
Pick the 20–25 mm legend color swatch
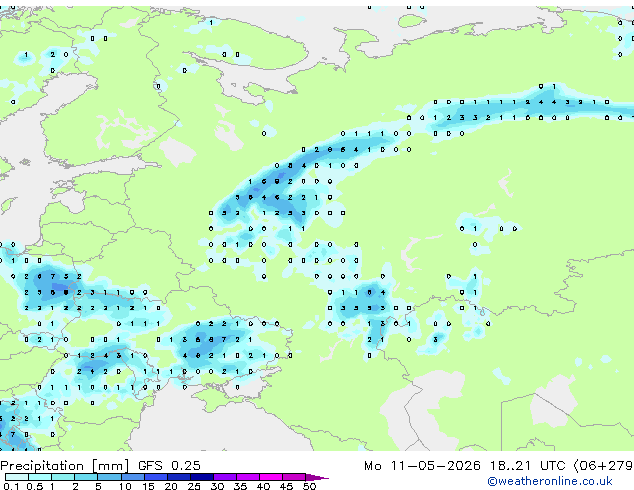178,477
